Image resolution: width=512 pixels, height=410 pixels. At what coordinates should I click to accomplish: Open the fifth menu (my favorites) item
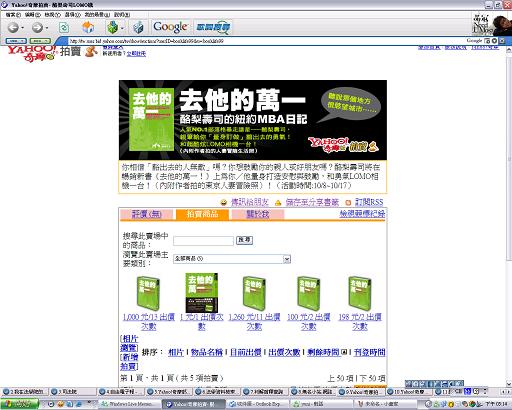(97, 15)
